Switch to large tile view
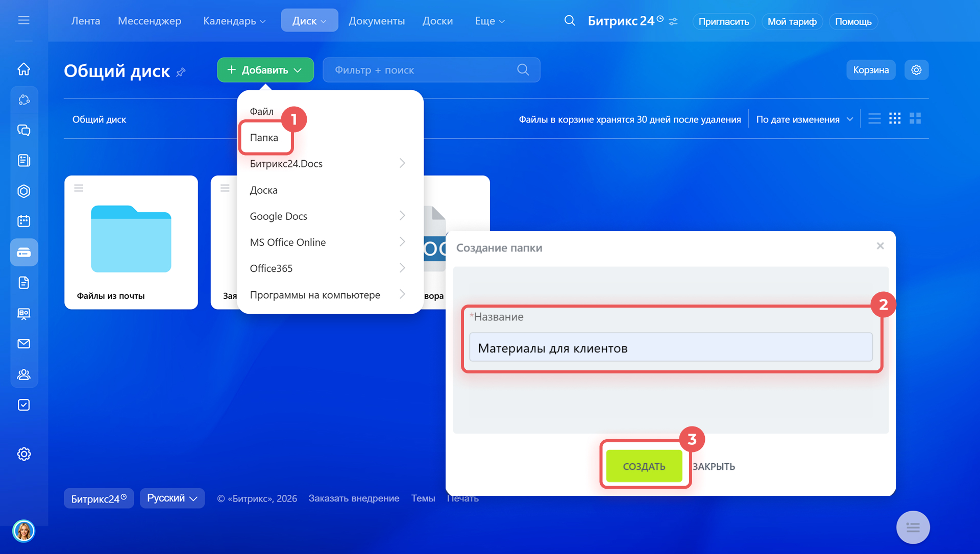Viewport: 980px width, 554px height. click(915, 119)
